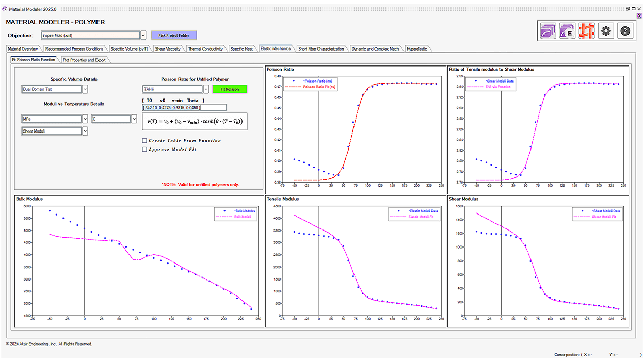Image resolution: width=644 pixels, height=362 pixels.
Task: Expand the TANH Poisson function dropdown
Action: tap(206, 89)
